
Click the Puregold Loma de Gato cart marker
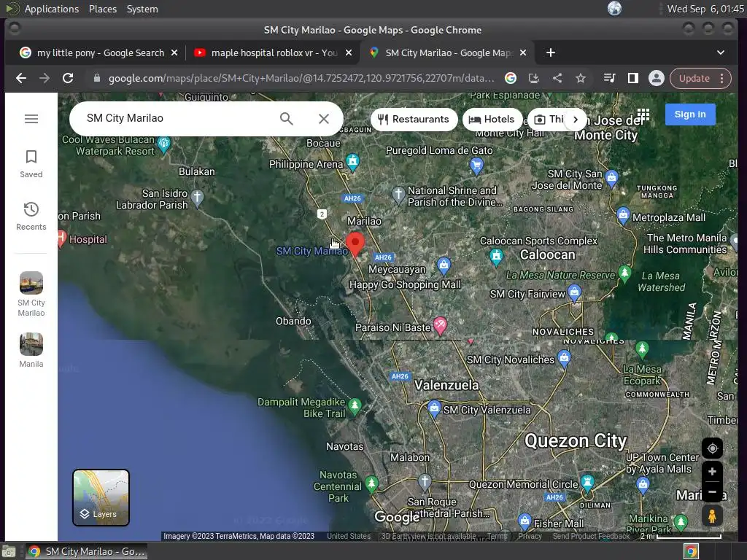point(476,166)
